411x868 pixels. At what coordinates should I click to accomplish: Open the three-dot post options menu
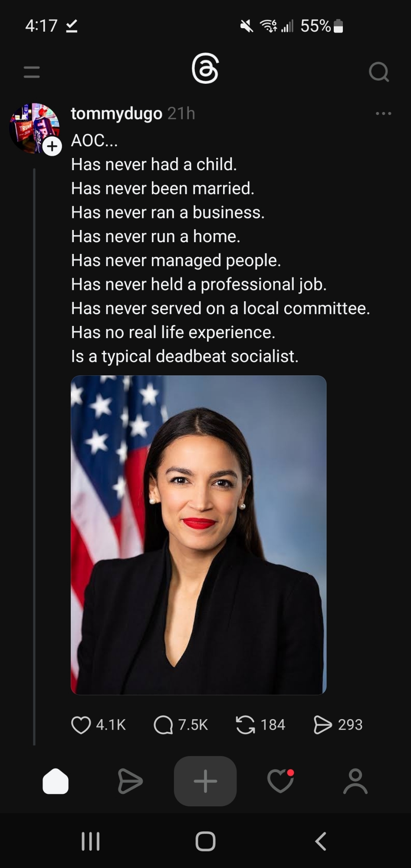tap(384, 114)
